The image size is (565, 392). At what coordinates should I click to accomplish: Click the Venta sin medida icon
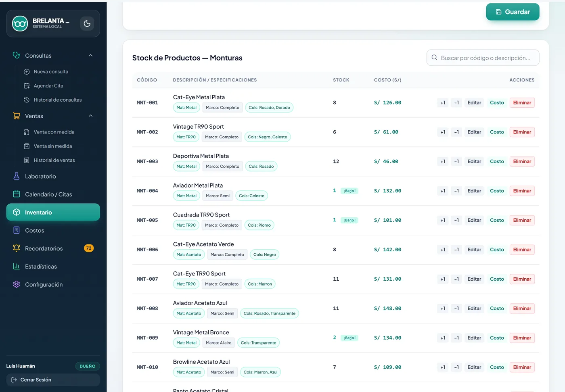(27, 146)
